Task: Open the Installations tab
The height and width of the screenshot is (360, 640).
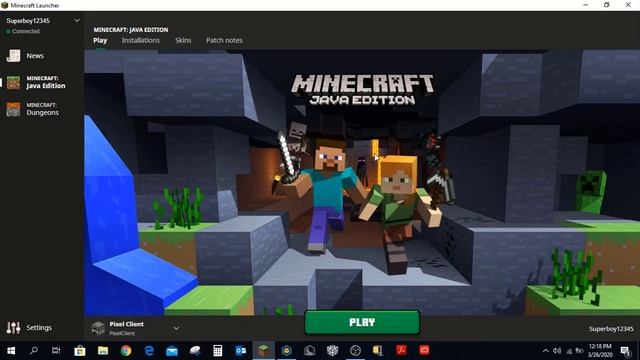Action: click(x=141, y=40)
